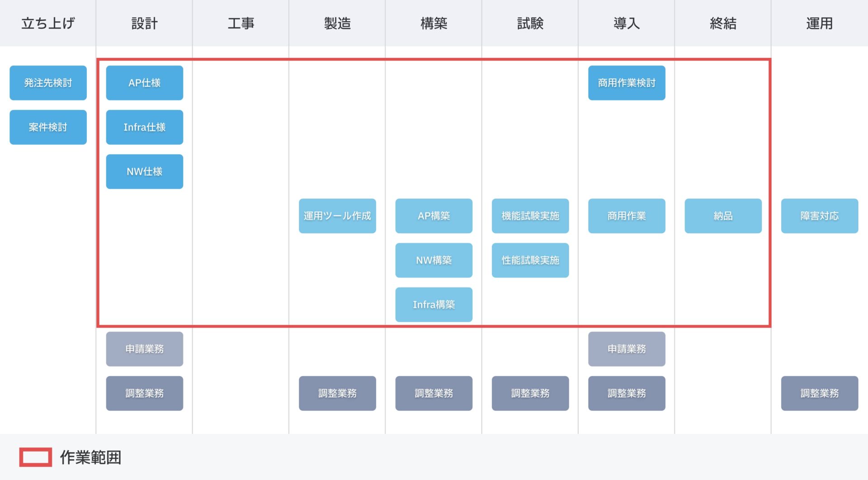The image size is (868, 480).
Task: Click the 案件検討 card
Action: click(x=48, y=127)
